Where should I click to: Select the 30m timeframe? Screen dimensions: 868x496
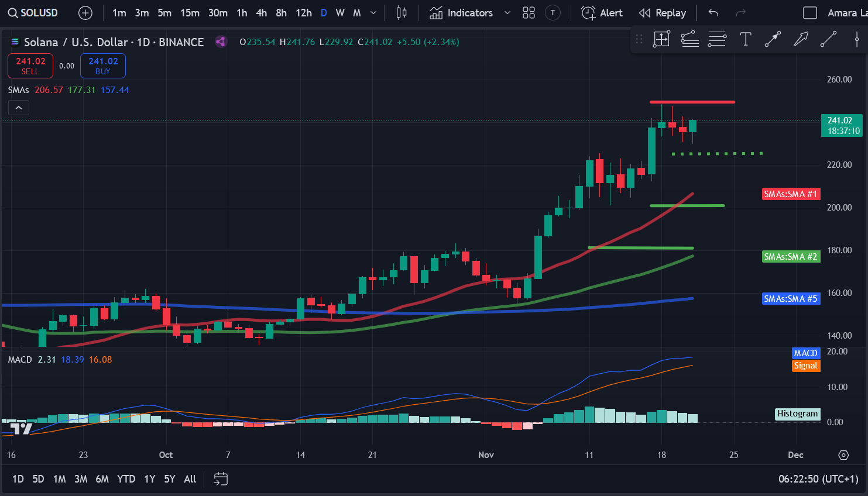218,13
